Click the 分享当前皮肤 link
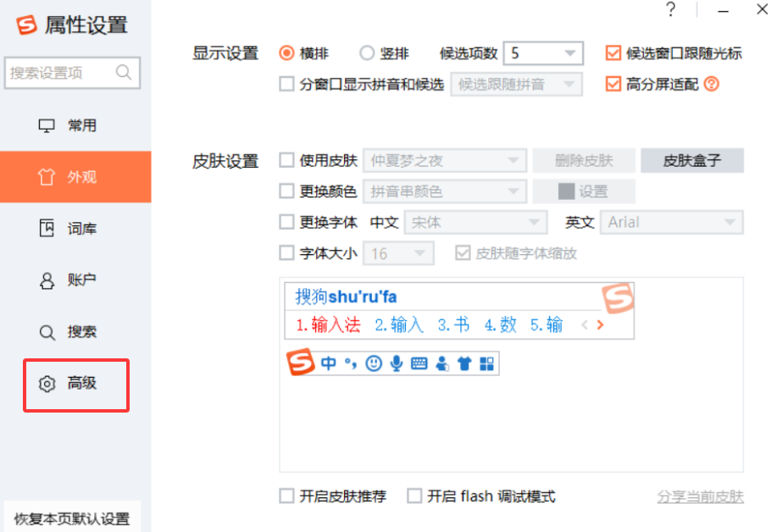Screen dimensions: 777x532 (x=700, y=496)
